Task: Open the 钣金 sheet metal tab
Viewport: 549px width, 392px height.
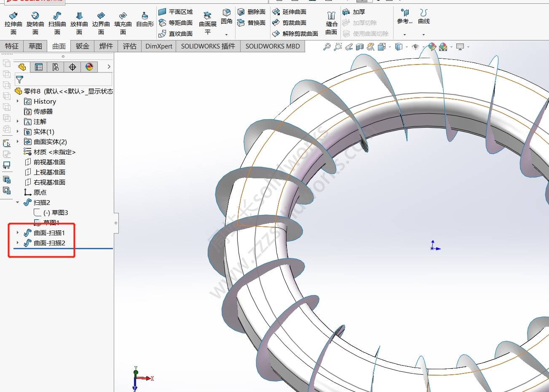Action: tap(83, 46)
